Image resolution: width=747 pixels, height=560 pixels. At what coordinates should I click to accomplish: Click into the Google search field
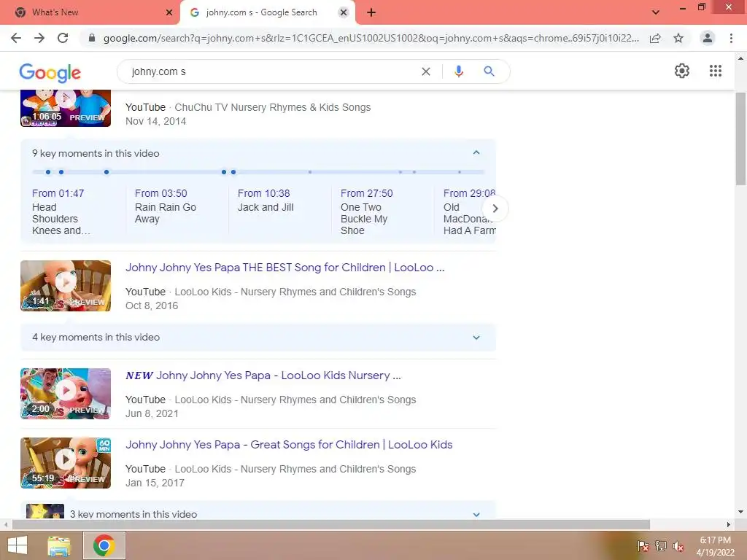tap(271, 71)
